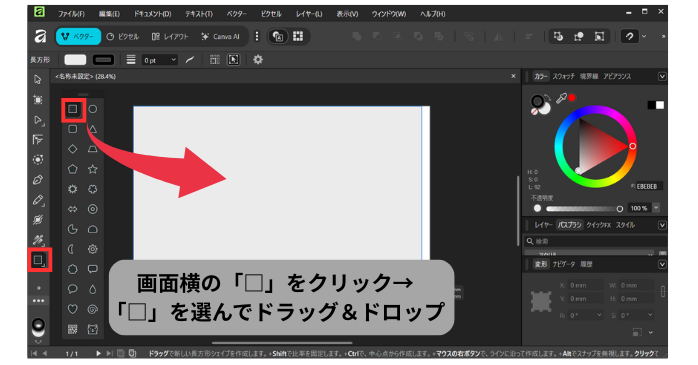Swap the stroke and fill colors
Viewport: 698px width, 365px height.
click(x=548, y=97)
